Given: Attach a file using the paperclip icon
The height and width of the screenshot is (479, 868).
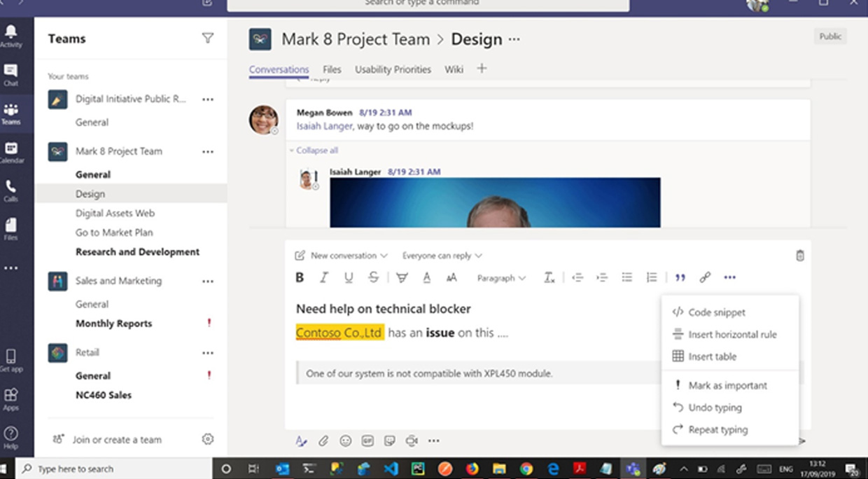Looking at the screenshot, I should (323, 440).
